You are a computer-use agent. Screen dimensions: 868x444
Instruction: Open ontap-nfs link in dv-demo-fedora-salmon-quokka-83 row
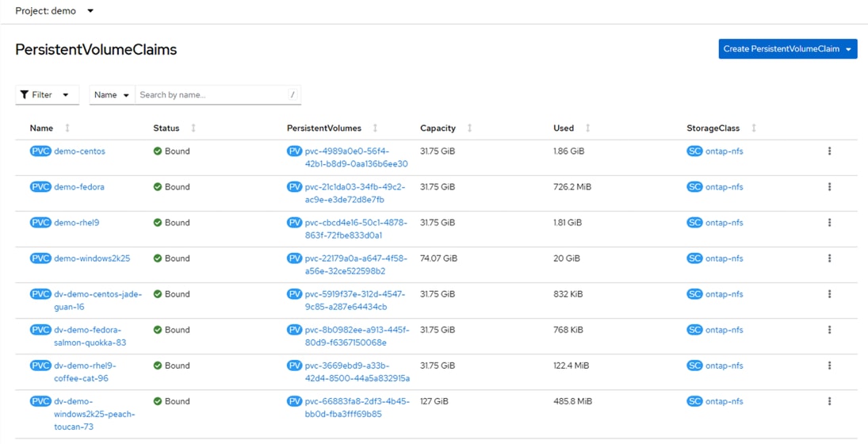[725, 329]
